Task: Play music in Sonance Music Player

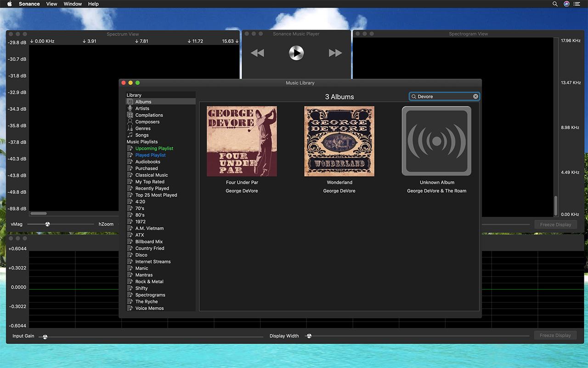Action: click(296, 53)
